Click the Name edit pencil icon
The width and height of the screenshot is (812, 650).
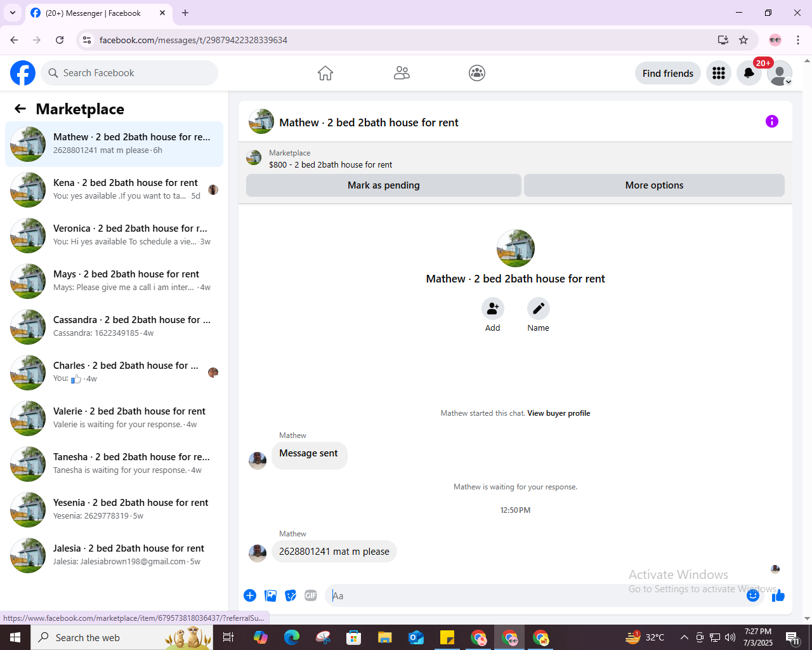[x=539, y=308]
